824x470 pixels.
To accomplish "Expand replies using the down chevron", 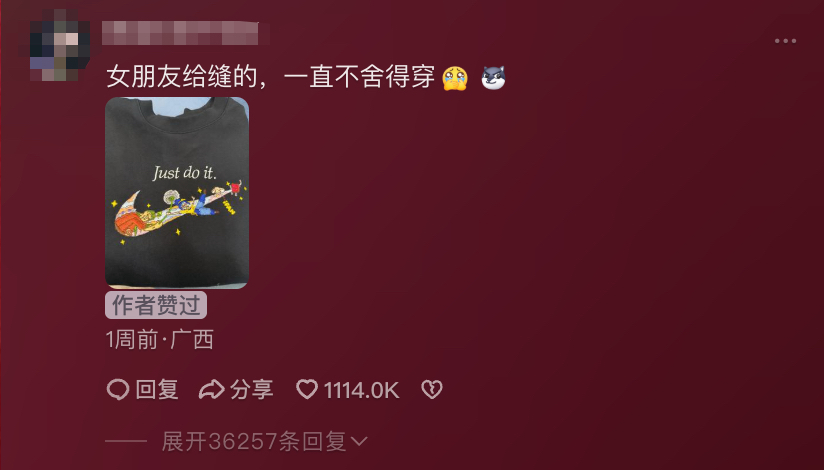I will [x=359, y=442].
